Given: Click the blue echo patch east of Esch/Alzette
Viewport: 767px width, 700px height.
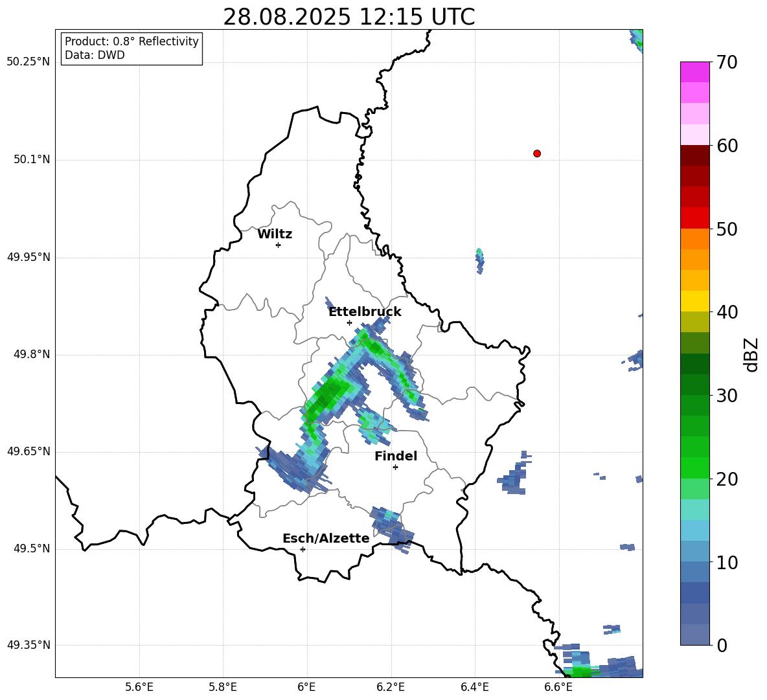Looking at the screenshot, I should pos(391,529).
